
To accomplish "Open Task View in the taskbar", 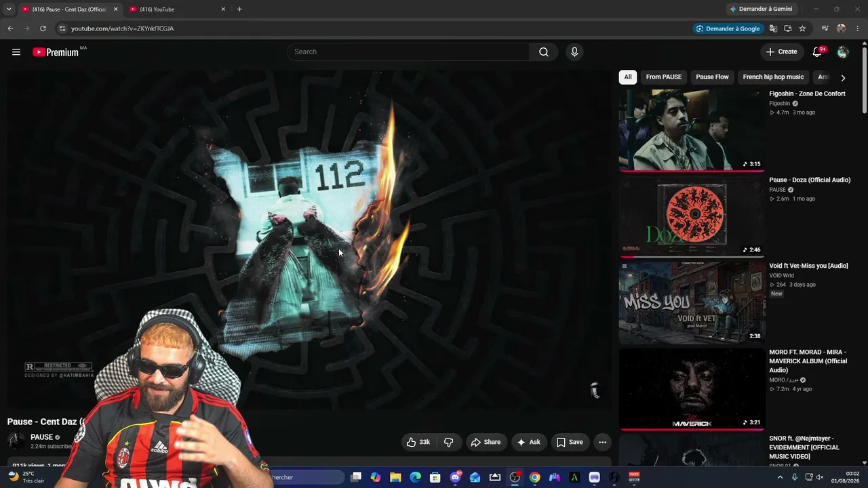I will 356,477.
